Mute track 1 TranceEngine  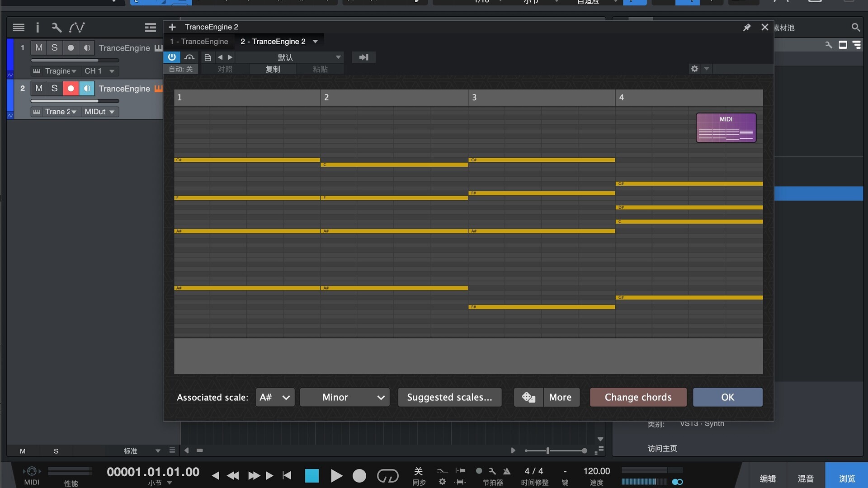pos(39,47)
